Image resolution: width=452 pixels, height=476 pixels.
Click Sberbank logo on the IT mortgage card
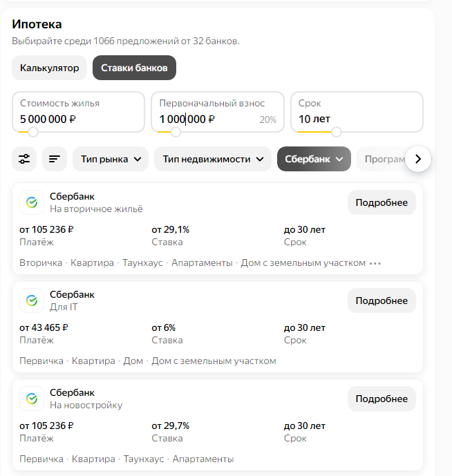[32, 301]
